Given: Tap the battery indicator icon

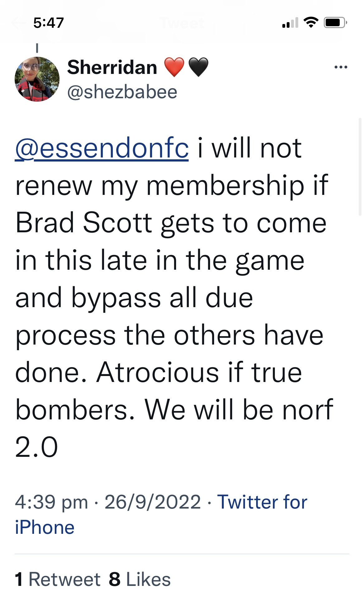Looking at the screenshot, I should (335, 22).
